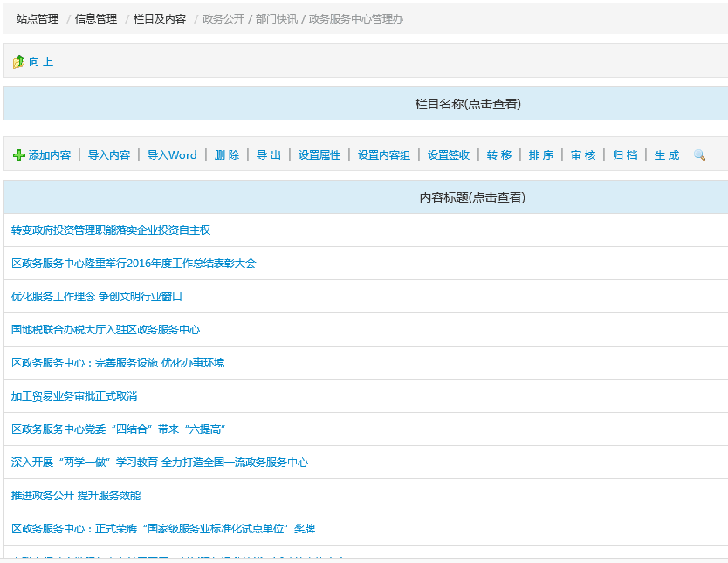Viewport: 728px width, 563px height.
Task: Click 导入内容 in the toolbar
Action: [x=109, y=155]
